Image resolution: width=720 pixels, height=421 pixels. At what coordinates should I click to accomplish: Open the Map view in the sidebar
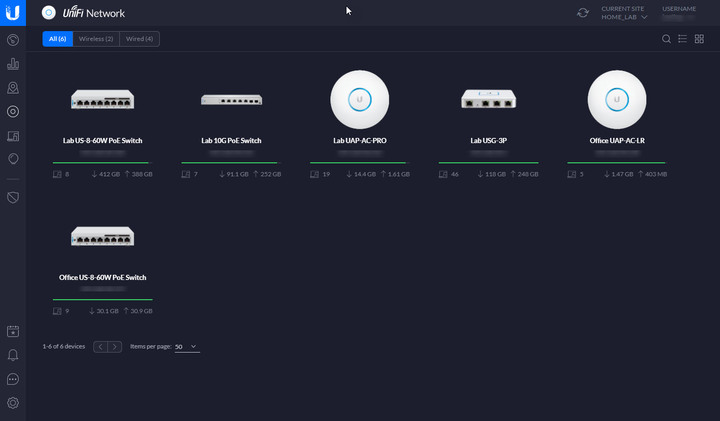tap(13, 88)
